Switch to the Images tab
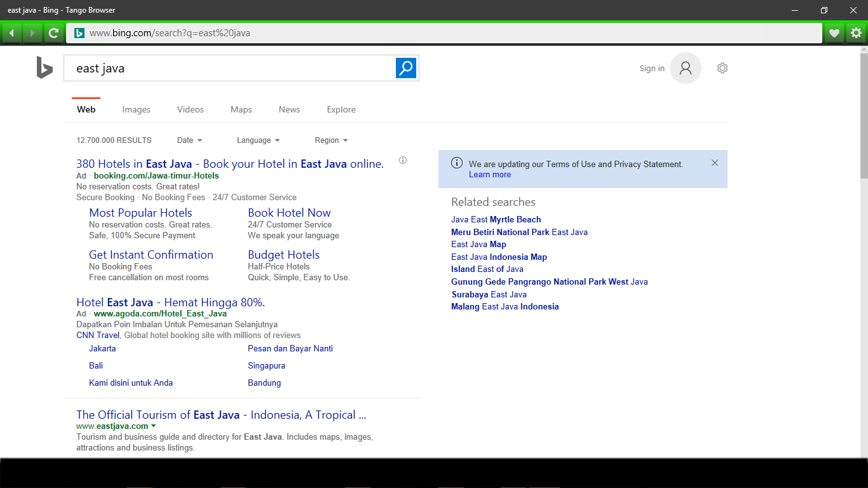 (x=137, y=109)
